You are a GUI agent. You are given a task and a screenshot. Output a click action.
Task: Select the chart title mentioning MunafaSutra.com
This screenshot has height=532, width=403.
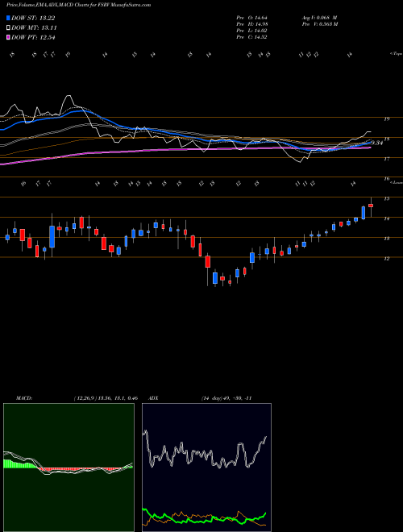pyautogui.click(x=79, y=5)
